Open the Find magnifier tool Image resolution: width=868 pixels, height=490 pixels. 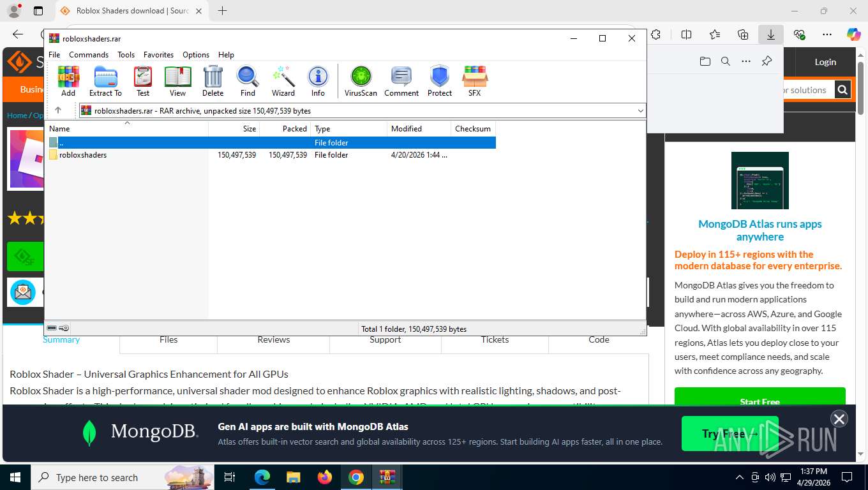tap(248, 81)
